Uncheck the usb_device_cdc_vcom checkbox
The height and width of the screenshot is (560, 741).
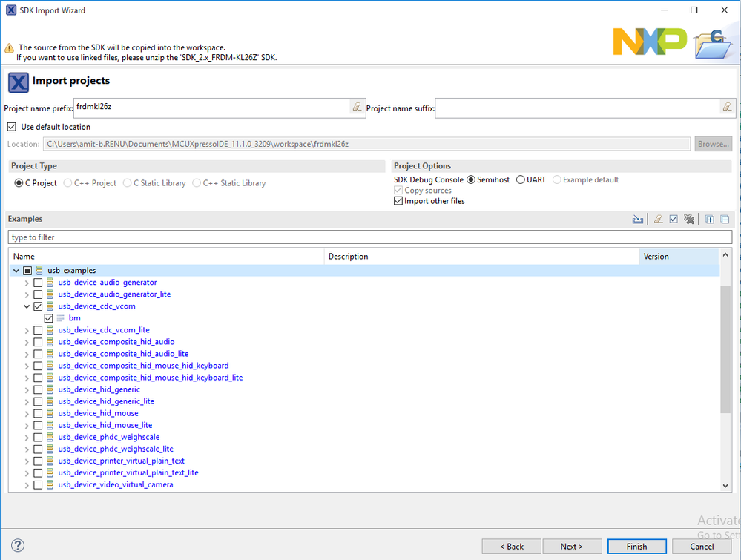(x=38, y=306)
